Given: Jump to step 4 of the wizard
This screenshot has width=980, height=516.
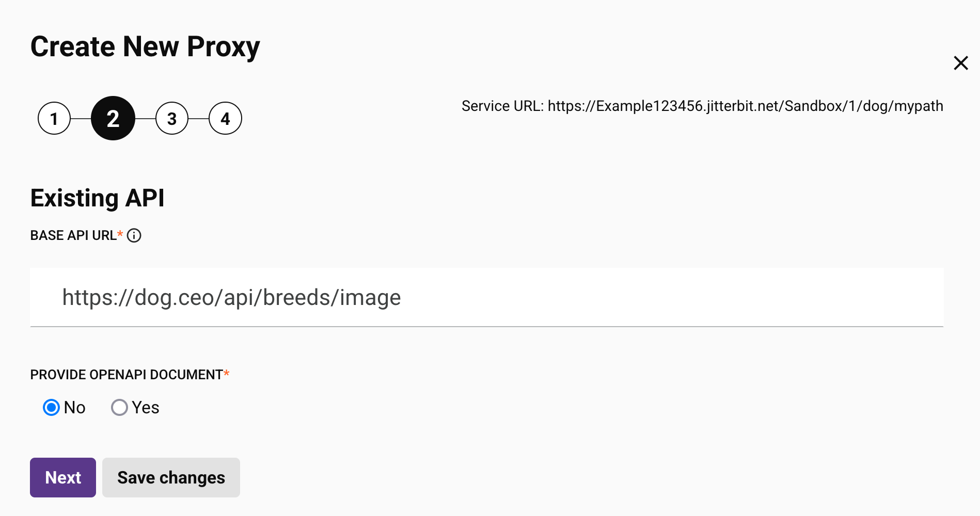Looking at the screenshot, I should coord(225,118).
